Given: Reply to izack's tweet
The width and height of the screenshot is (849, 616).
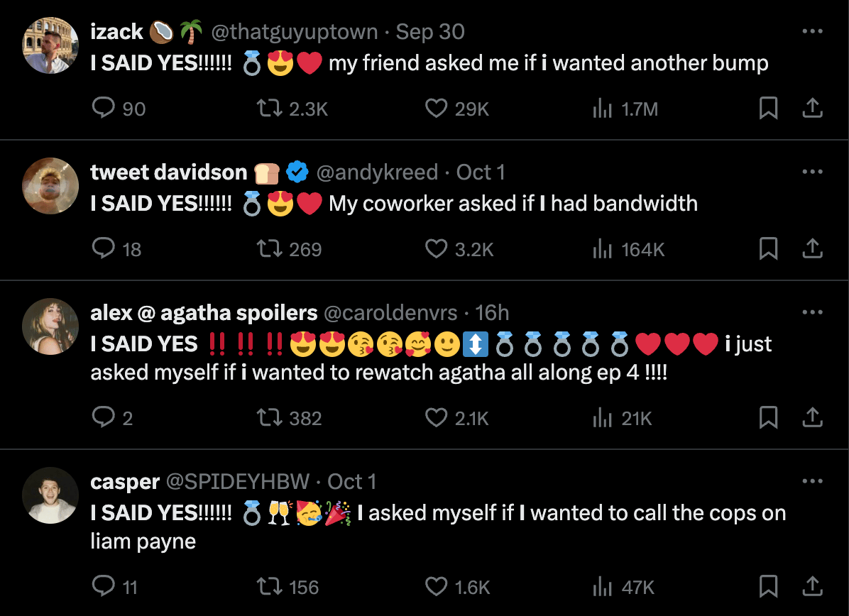Looking at the screenshot, I should point(104,108).
